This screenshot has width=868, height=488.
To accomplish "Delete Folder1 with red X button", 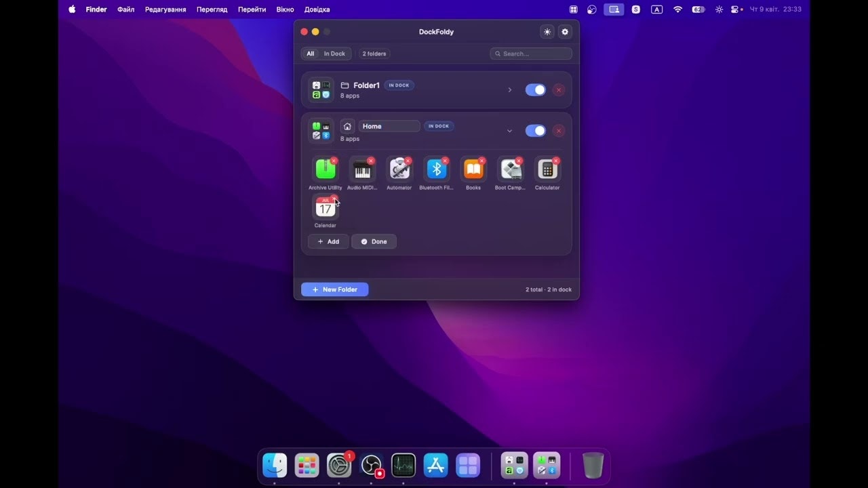I will [x=558, y=90].
